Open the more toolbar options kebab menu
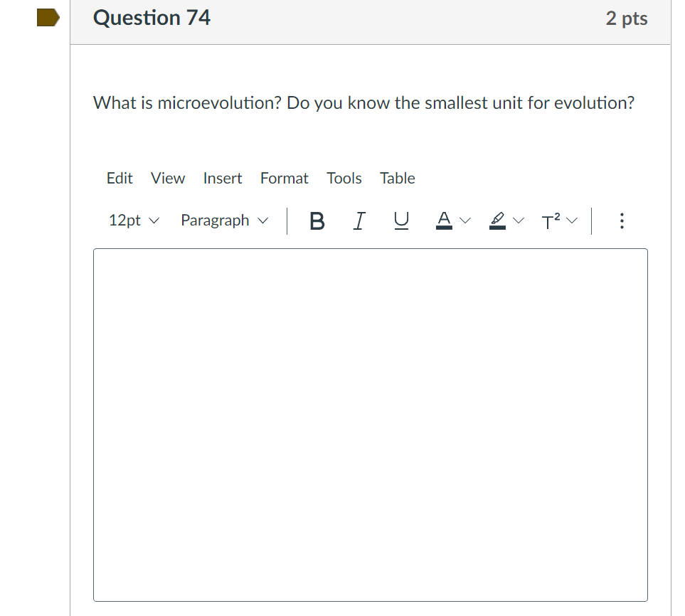Screen dimensions: 685x616 coord(621,221)
